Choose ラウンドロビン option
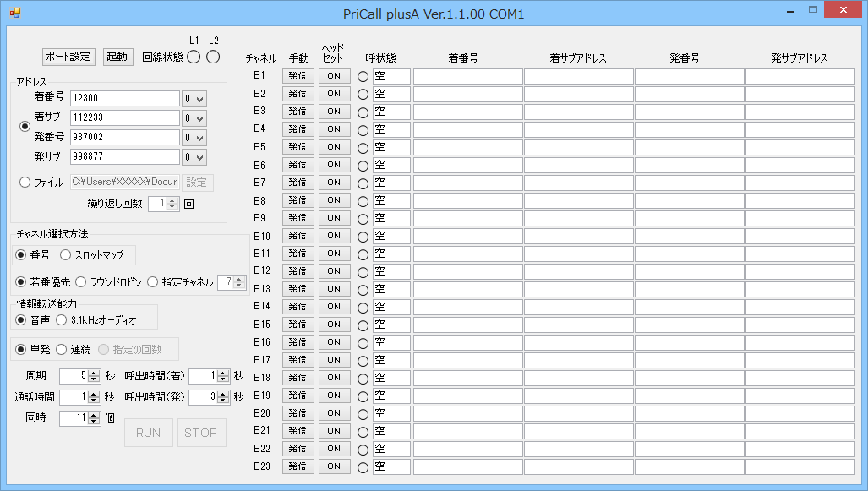The height and width of the screenshot is (491, 868). point(81,282)
